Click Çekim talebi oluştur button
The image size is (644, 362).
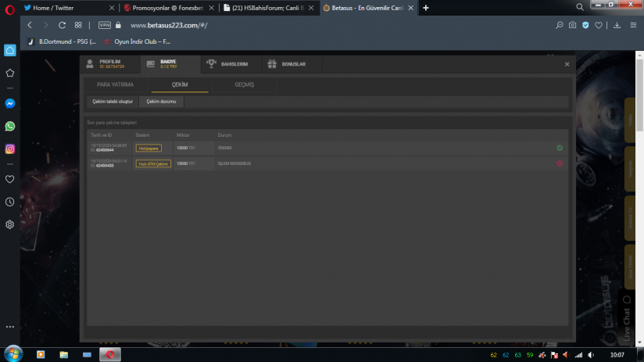coord(113,102)
